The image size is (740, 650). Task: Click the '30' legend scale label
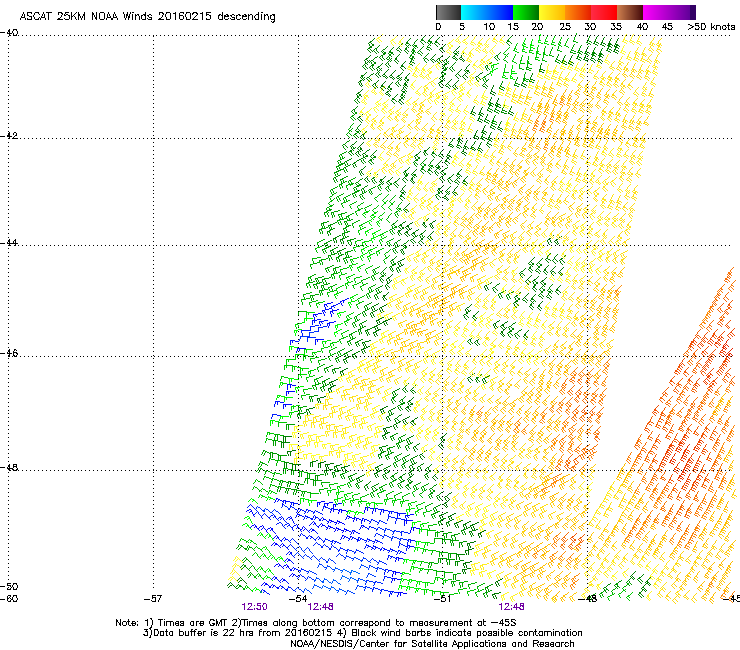point(590,27)
